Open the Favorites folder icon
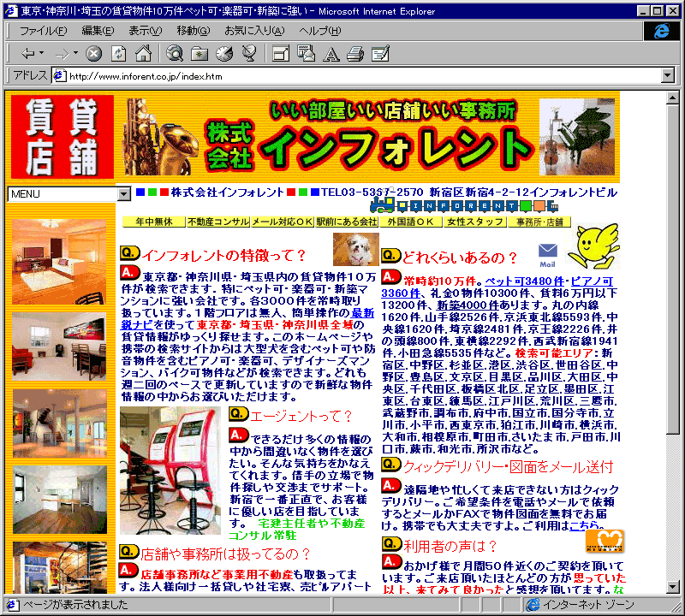The height and width of the screenshot is (616, 685). pos(200,54)
